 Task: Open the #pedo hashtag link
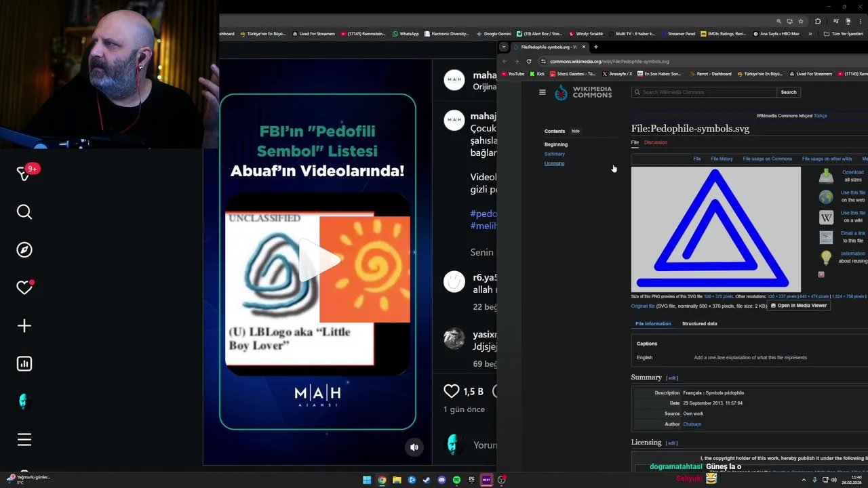click(x=484, y=213)
